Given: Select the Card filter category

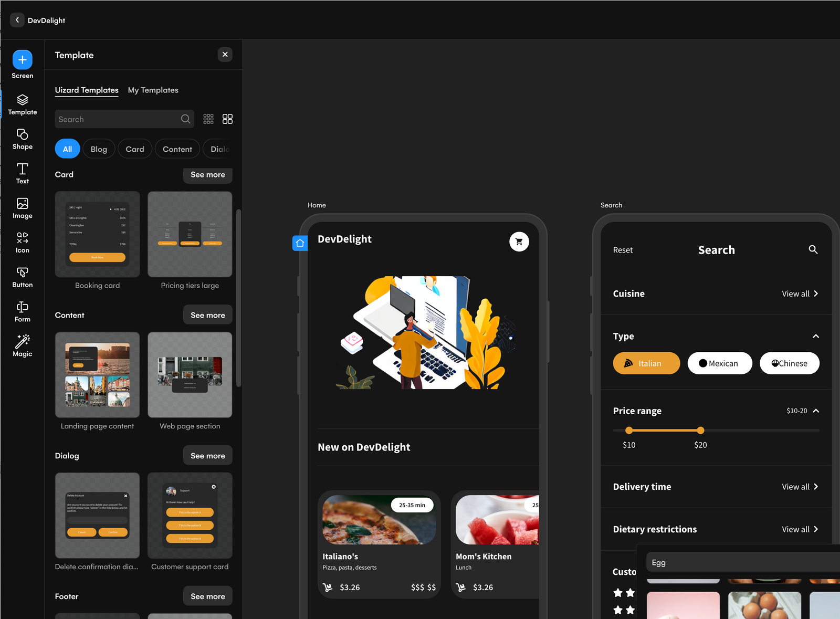Looking at the screenshot, I should [134, 149].
